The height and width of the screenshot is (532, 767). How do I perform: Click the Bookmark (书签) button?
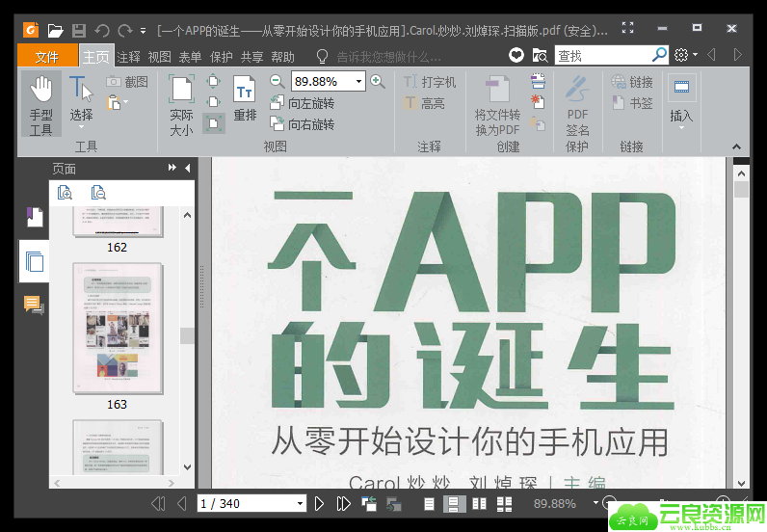[x=632, y=103]
